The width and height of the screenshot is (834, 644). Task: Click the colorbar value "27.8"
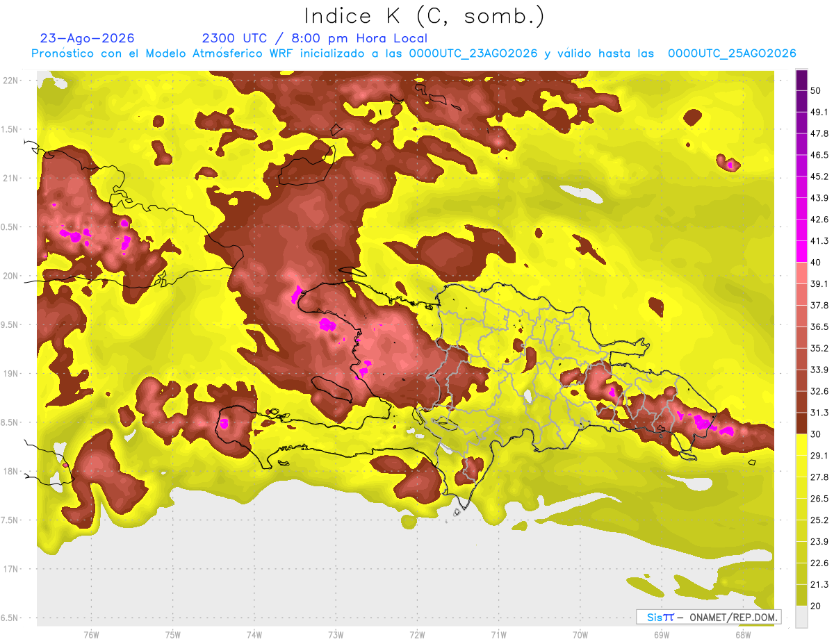coord(820,477)
